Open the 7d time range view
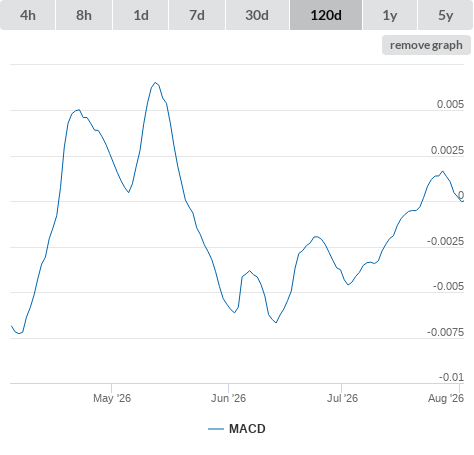Image resolution: width=474 pixels, height=455 pixels. 197,15
